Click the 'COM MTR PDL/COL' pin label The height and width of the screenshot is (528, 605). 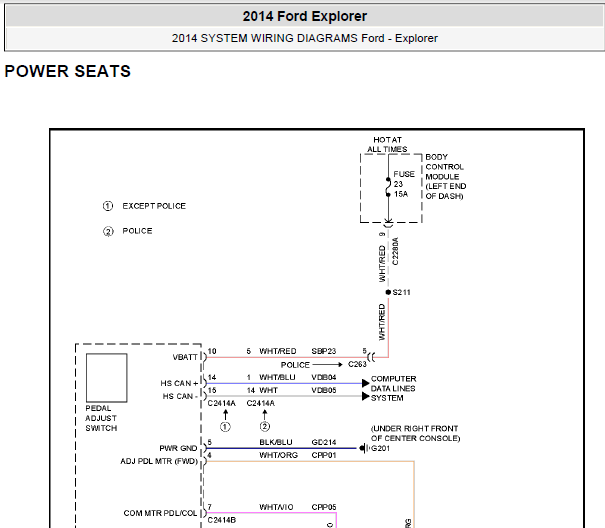tap(160, 513)
